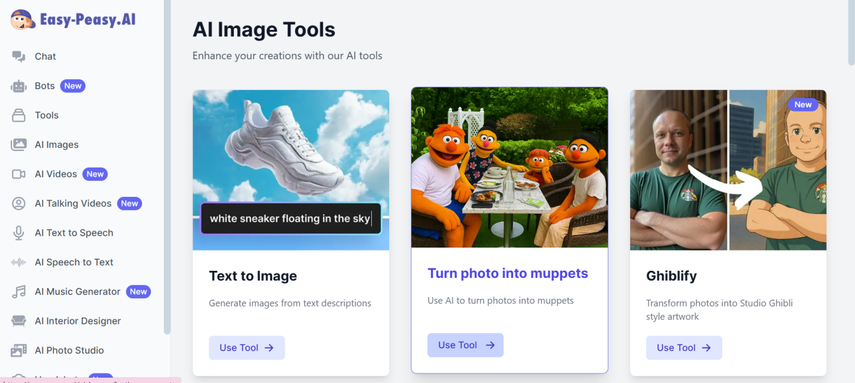Click arrow icon in Text to Image Use Tool
855x383 pixels.
pos(269,348)
